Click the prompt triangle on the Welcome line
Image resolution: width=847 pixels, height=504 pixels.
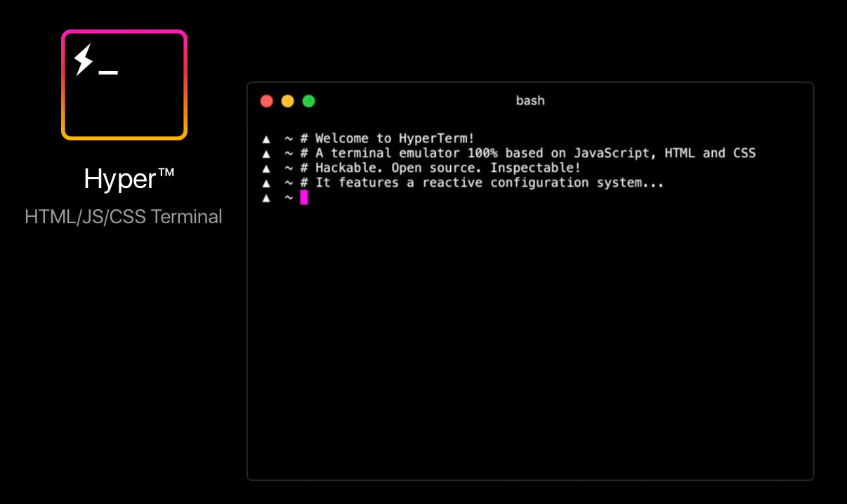click(x=266, y=139)
